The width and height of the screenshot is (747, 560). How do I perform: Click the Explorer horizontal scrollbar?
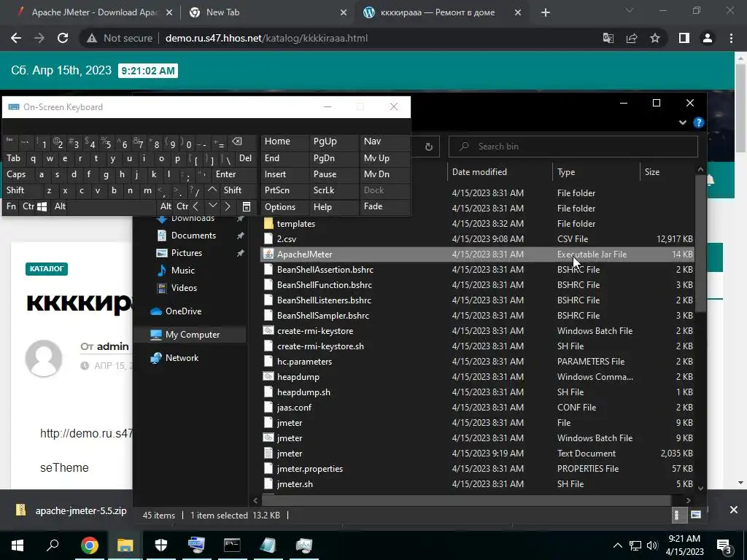pyautogui.click(x=465, y=500)
